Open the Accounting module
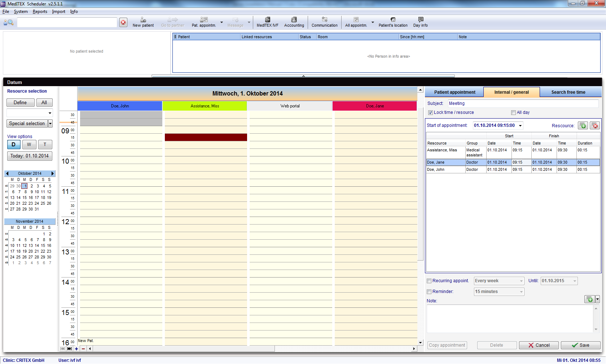 294,22
